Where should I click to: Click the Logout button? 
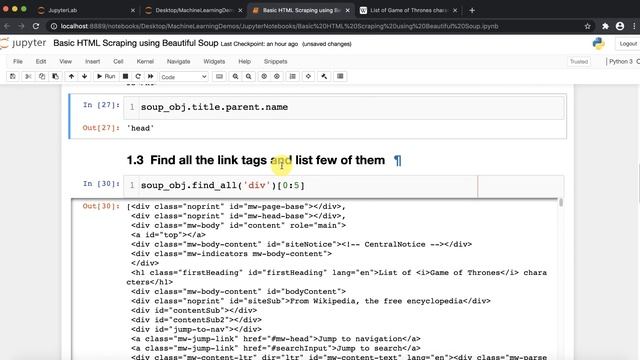(628, 44)
